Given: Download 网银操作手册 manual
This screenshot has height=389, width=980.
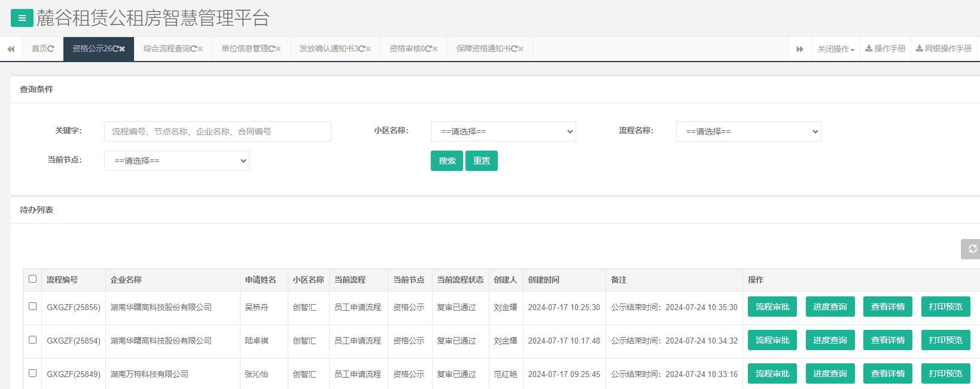Looking at the screenshot, I should (x=944, y=49).
